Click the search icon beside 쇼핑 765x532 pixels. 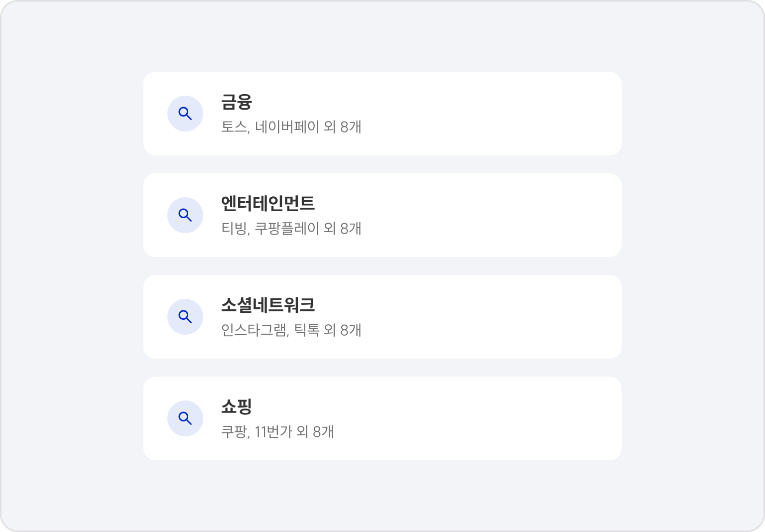pyautogui.click(x=185, y=418)
